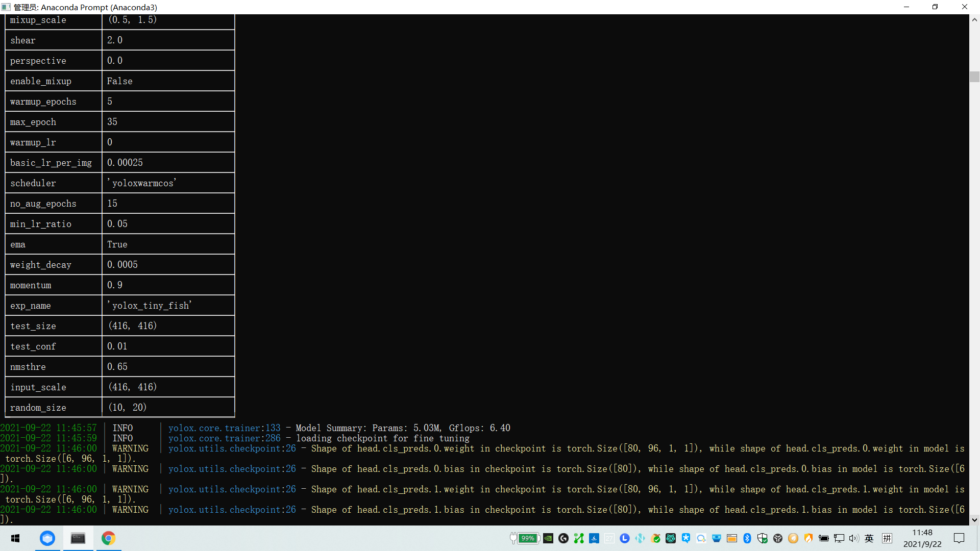The image size is (980, 551).
Task: Click the 'enable_mixup' cell
Action: pos(54,81)
